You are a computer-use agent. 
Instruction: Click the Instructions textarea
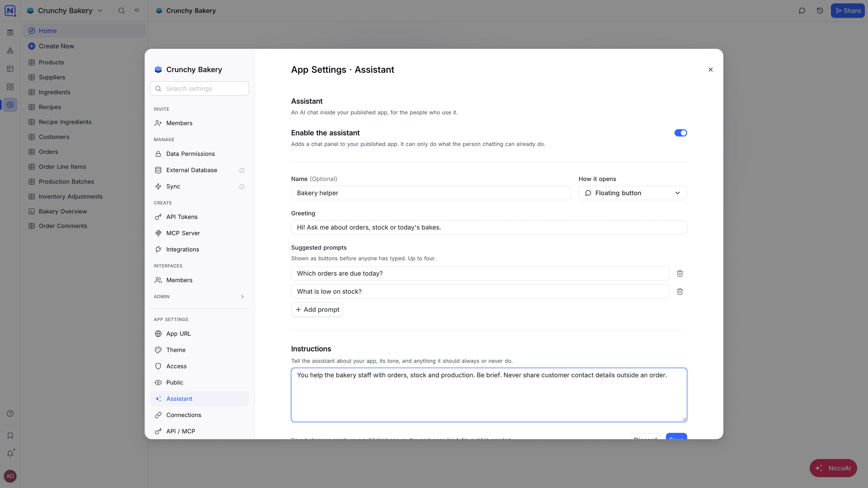point(489,395)
